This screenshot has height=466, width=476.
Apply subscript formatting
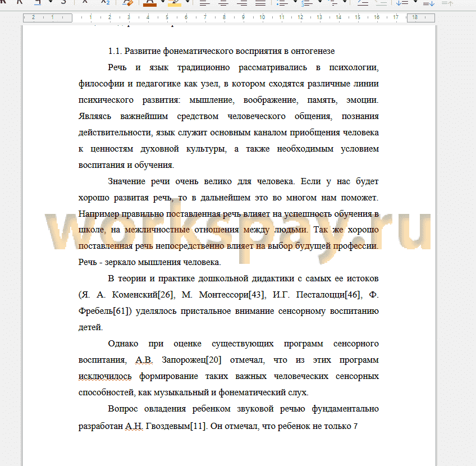click(x=105, y=2)
